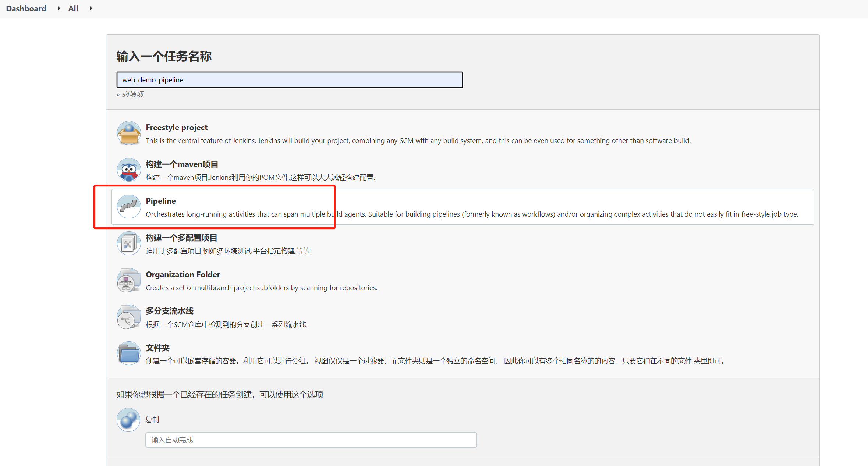Click the multi-configuration description 适用于多配置项目
868x466 pixels.
(x=229, y=251)
